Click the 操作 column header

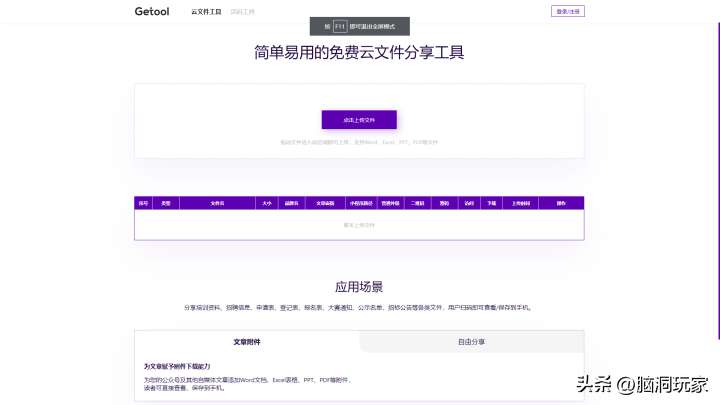coord(561,203)
